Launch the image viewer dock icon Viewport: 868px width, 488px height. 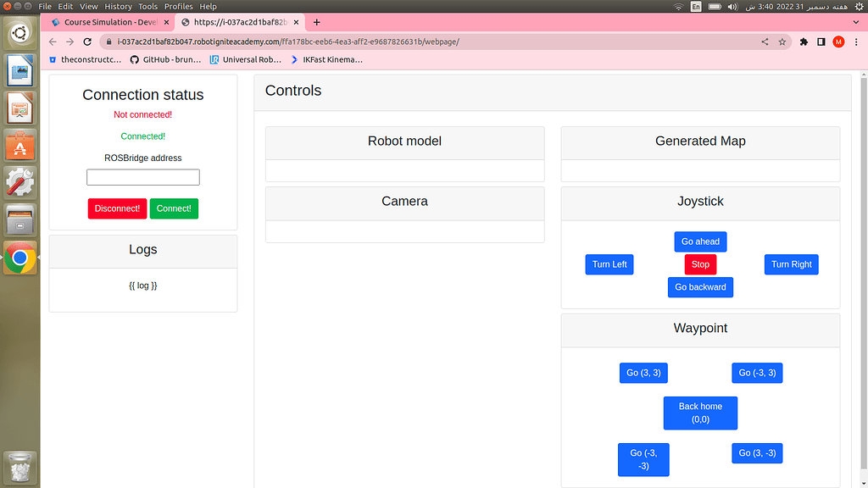pos(20,70)
